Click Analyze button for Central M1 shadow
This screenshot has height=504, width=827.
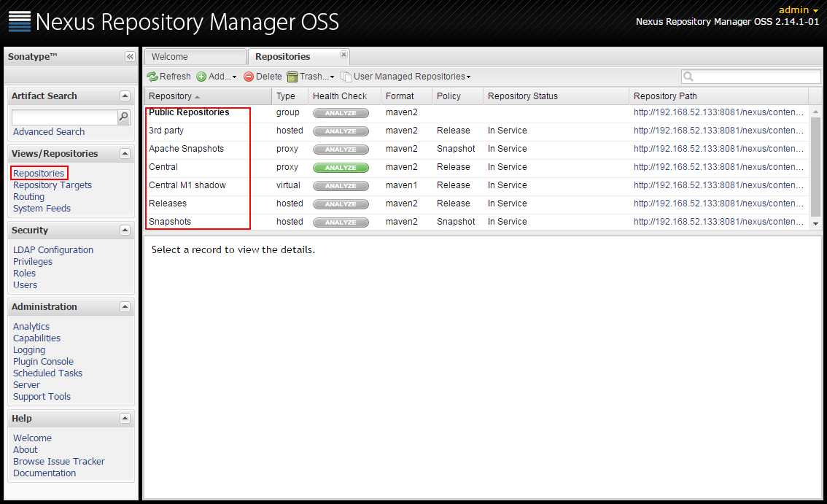[x=341, y=186]
